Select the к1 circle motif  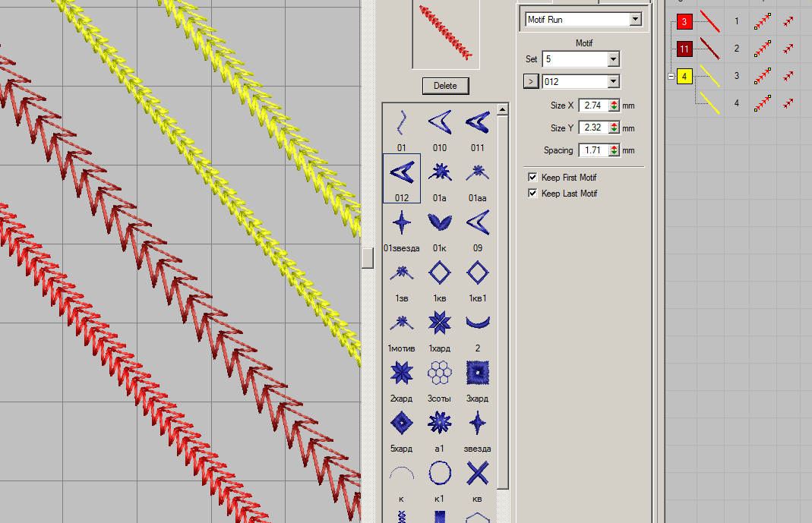(439, 474)
